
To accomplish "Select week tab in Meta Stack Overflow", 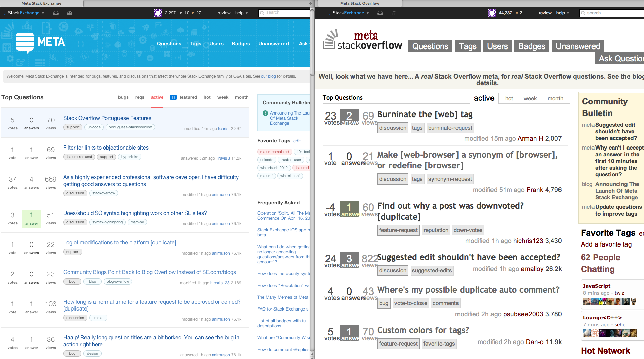I will click(x=530, y=98).
